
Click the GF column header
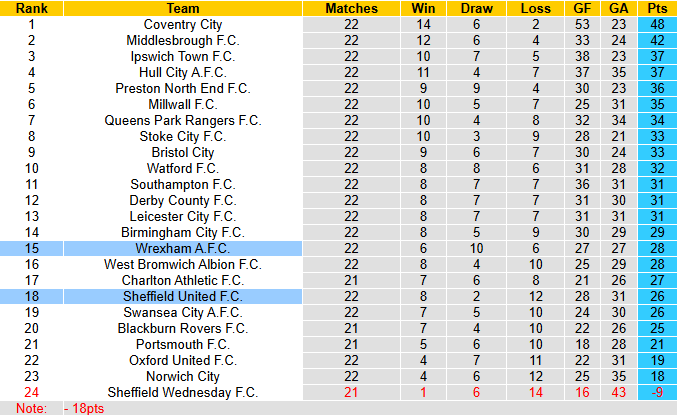tap(582, 8)
